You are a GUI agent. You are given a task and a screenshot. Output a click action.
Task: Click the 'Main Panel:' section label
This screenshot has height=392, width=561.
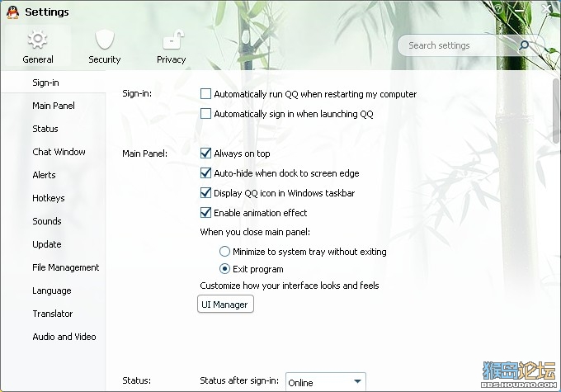point(144,153)
